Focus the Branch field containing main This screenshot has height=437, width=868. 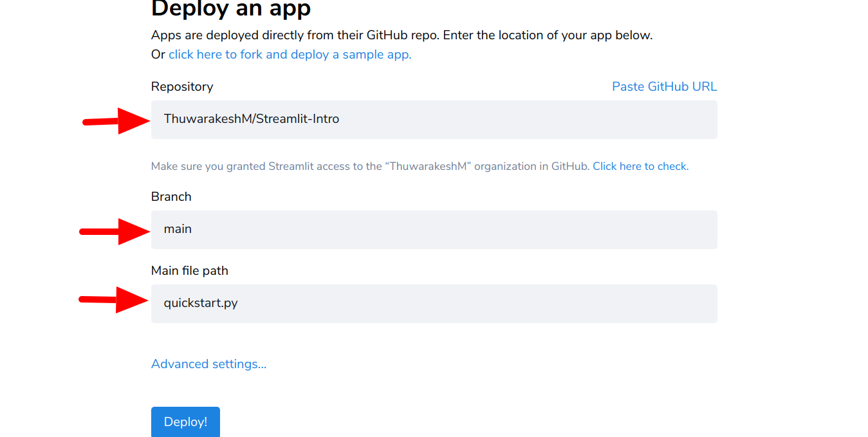pyautogui.click(x=434, y=230)
